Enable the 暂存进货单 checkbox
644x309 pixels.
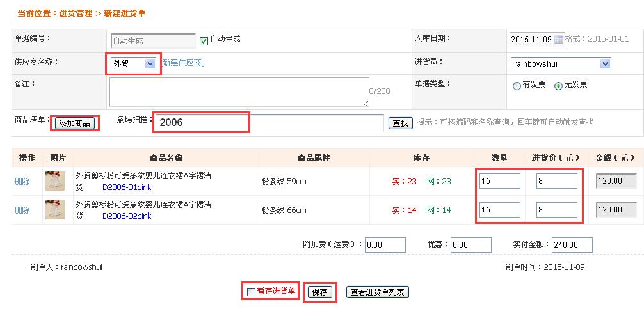point(251,292)
